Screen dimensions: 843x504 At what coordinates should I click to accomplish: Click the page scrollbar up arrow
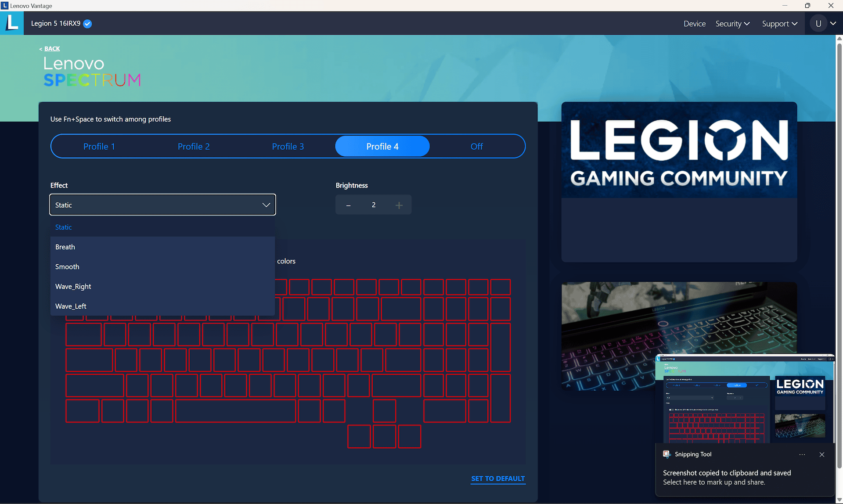pos(839,39)
